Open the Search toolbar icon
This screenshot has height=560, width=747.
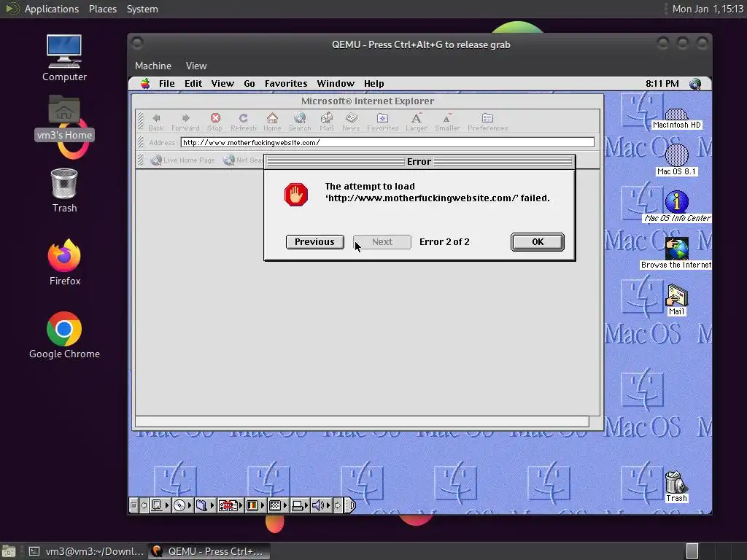click(x=300, y=117)
